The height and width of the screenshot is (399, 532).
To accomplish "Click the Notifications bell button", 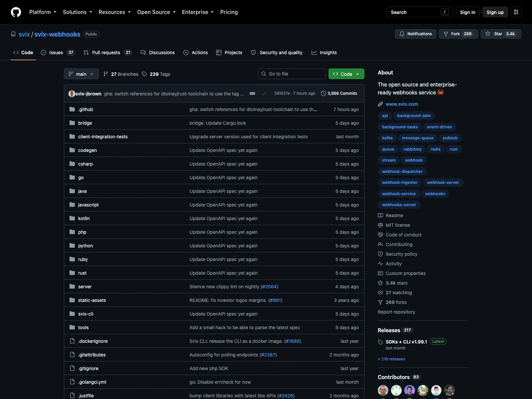I will coord(416,34).
